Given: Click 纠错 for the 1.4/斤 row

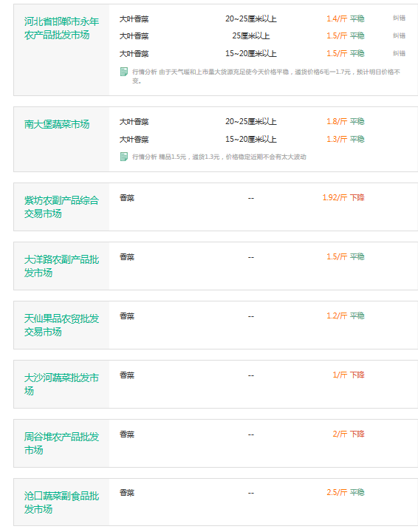Looking at the screenshot, I should (399, 18).
